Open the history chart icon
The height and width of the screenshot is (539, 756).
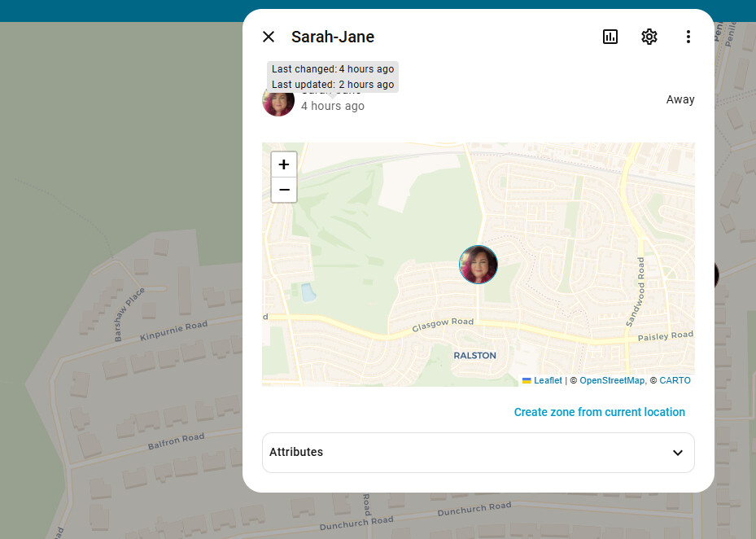click(610, 37)
